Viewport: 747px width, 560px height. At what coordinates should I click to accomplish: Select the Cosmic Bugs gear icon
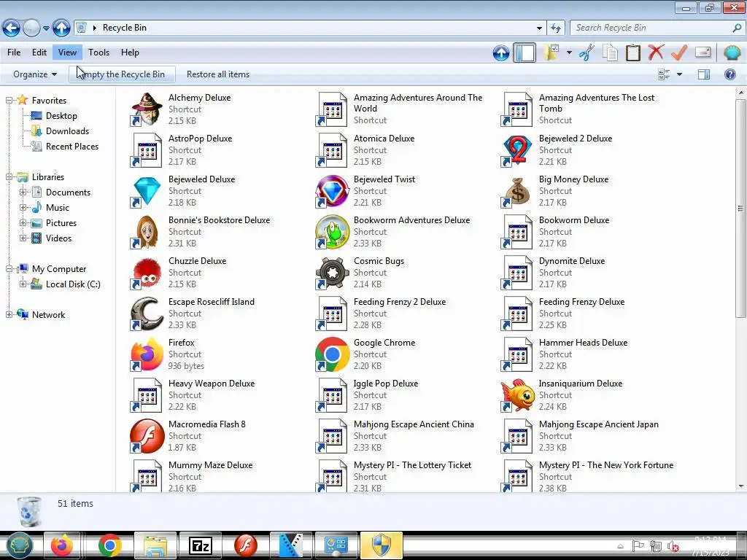click(x=332, y=273)
